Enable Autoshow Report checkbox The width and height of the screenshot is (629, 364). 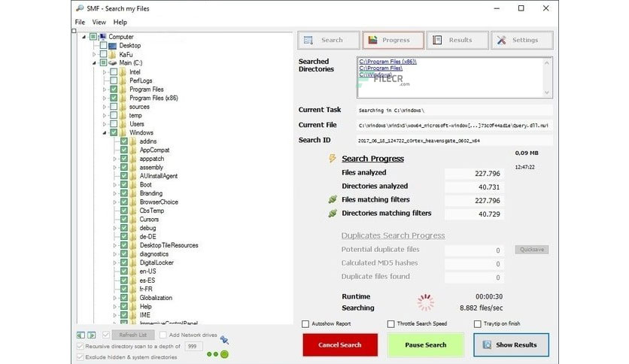click(305, 324)
